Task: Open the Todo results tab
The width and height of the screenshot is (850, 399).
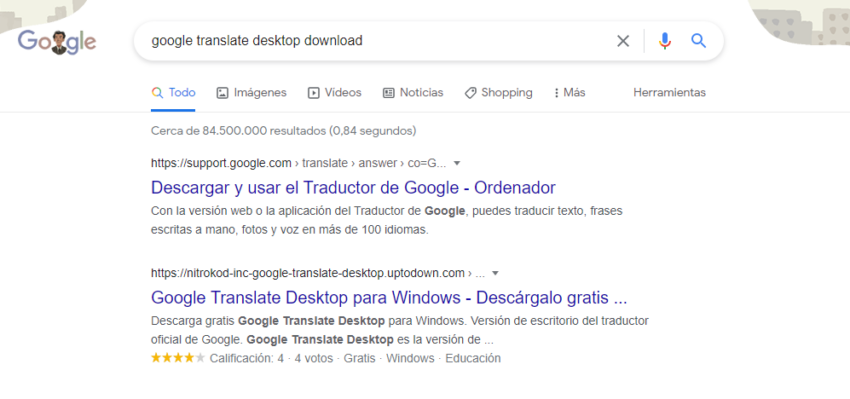Action: click(173, 93)
